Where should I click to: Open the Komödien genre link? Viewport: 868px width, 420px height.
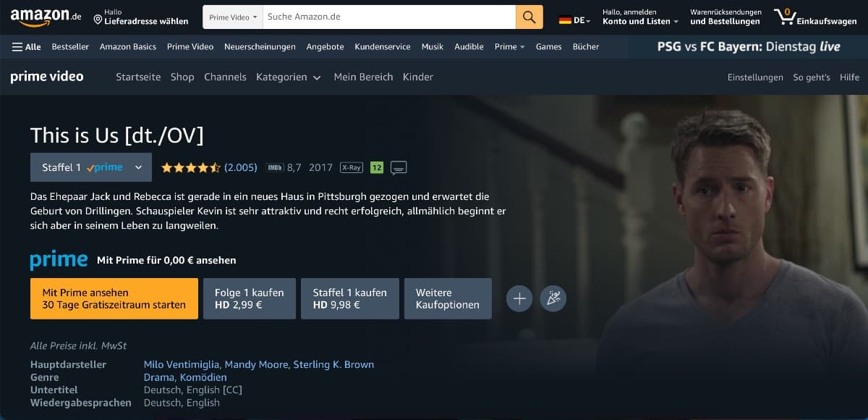pos(203,377)
